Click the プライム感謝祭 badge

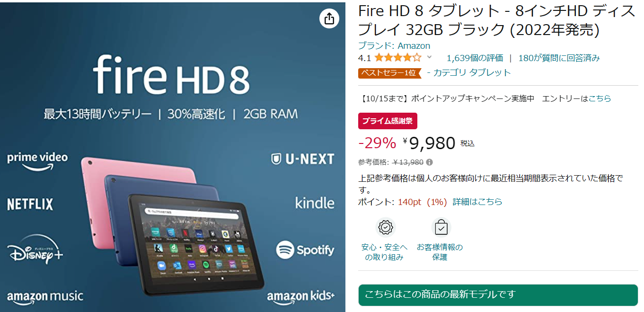click(388, 121)
